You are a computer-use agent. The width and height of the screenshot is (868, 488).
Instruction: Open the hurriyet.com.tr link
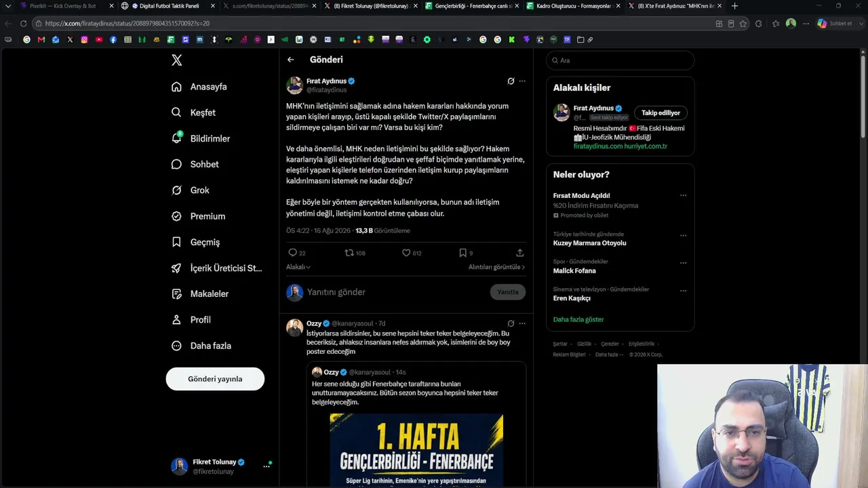tap(646, 146)
